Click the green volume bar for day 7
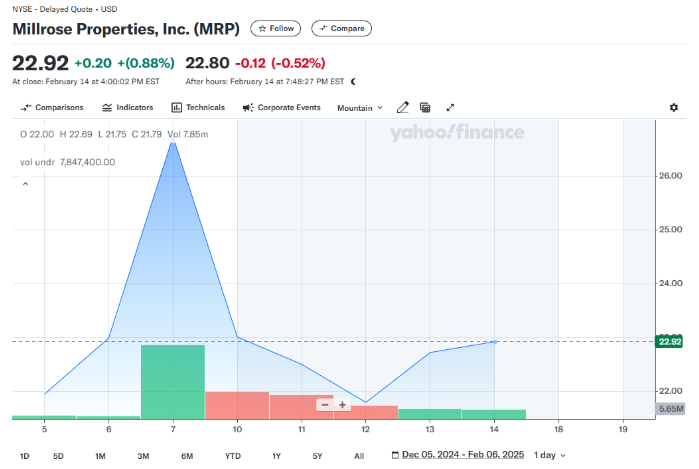 [173, 382]
